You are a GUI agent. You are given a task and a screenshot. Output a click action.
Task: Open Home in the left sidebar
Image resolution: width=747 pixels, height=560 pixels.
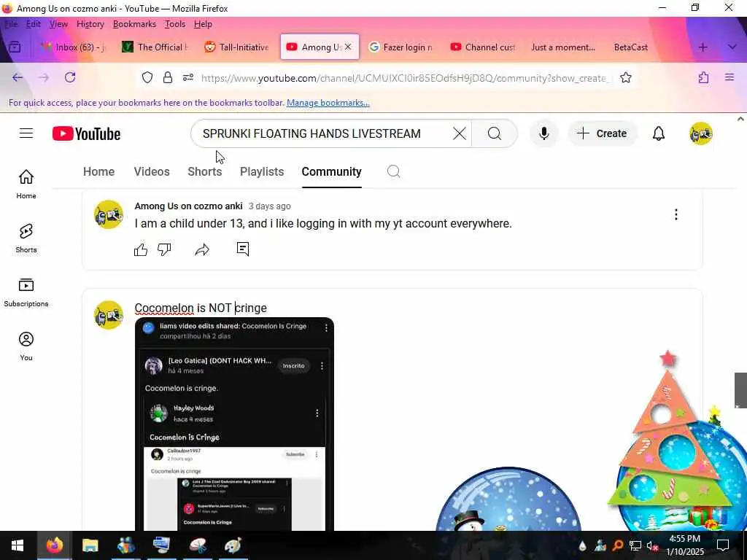pyautogui.click(x=26, y=184)
